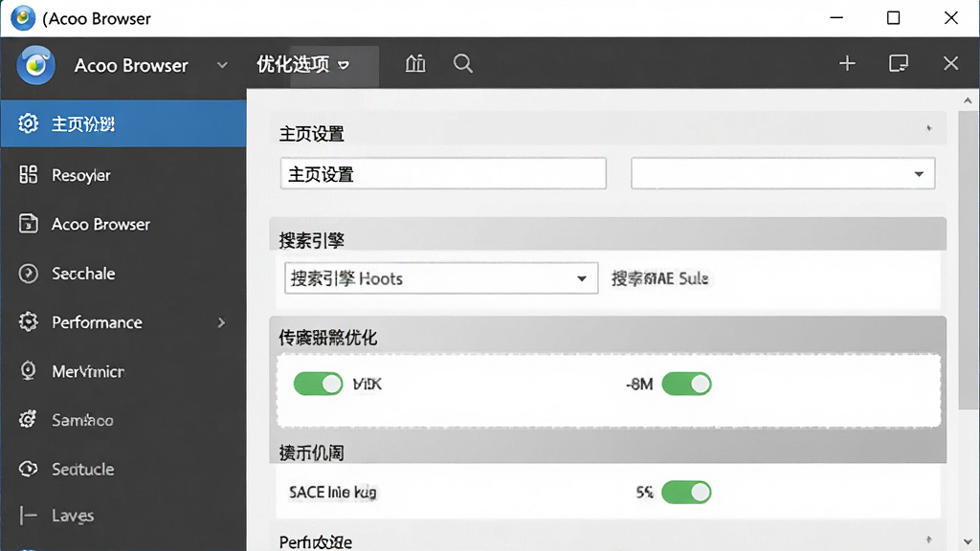Expand the Acoo Browser dropdown chevron in toolbar
The height and width of the screenshot is (551, 980).
222,65
